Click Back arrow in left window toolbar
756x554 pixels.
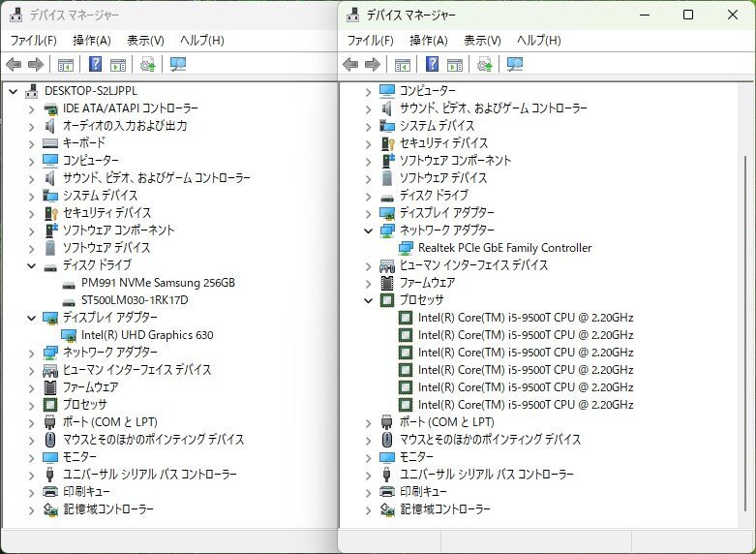tap(14, 64)
